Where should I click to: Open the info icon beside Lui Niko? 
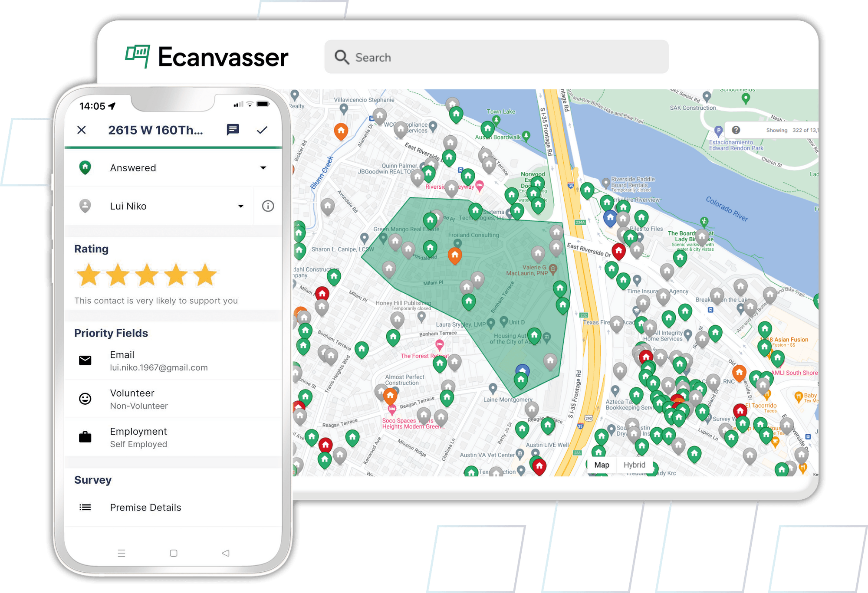pyautogui.click(x=267, y=206)
